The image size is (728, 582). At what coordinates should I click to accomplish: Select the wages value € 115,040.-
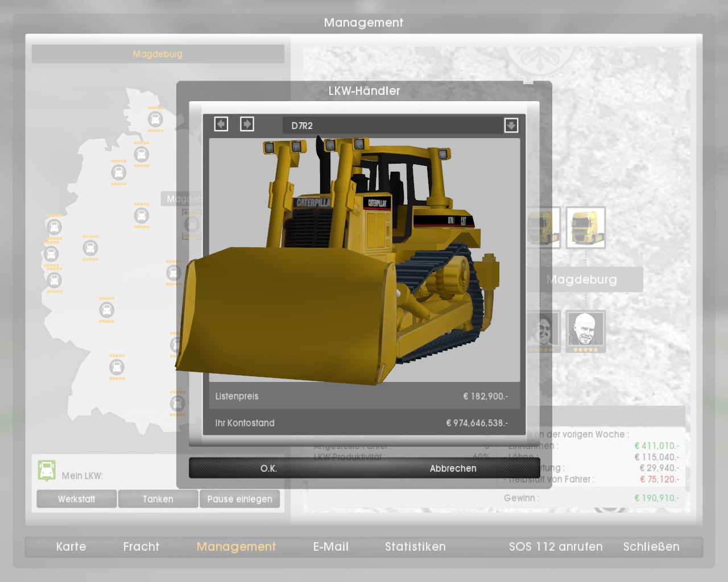point(656,457)
